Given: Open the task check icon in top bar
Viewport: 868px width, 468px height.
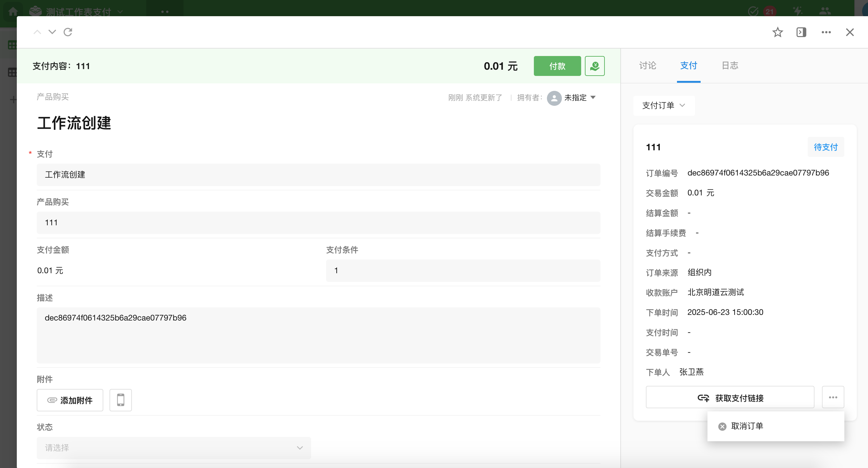Looking at the screenshot, I should (753, 12).
